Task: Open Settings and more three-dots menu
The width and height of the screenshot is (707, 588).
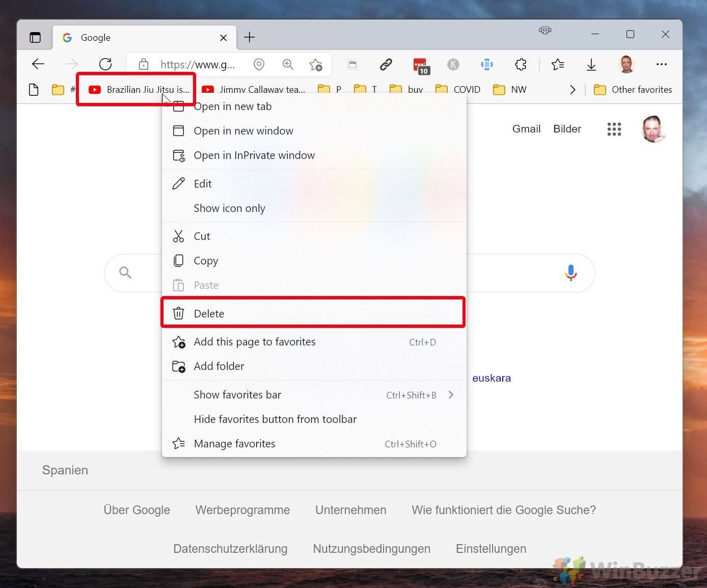Action: pyautogui.click(x=661, y=64)
